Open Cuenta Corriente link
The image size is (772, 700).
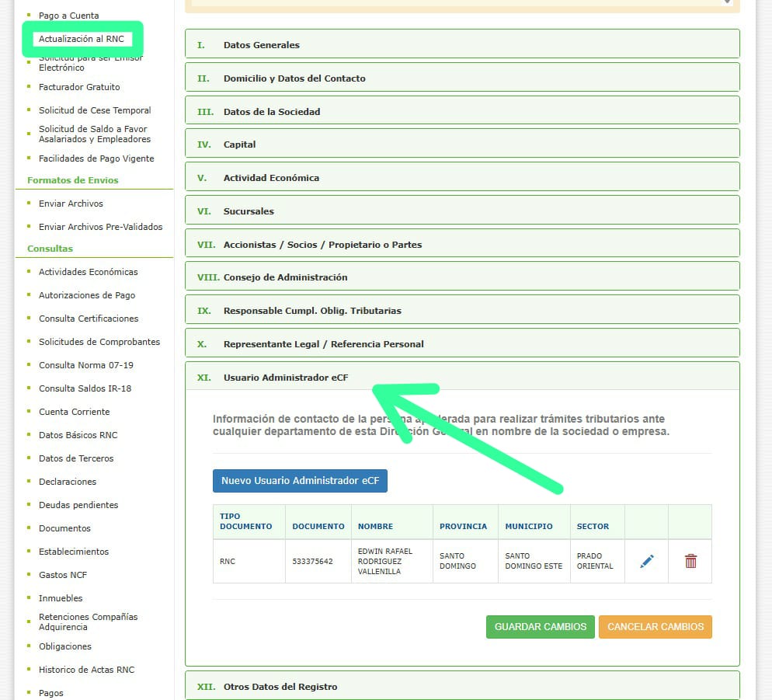pos(75,411)
